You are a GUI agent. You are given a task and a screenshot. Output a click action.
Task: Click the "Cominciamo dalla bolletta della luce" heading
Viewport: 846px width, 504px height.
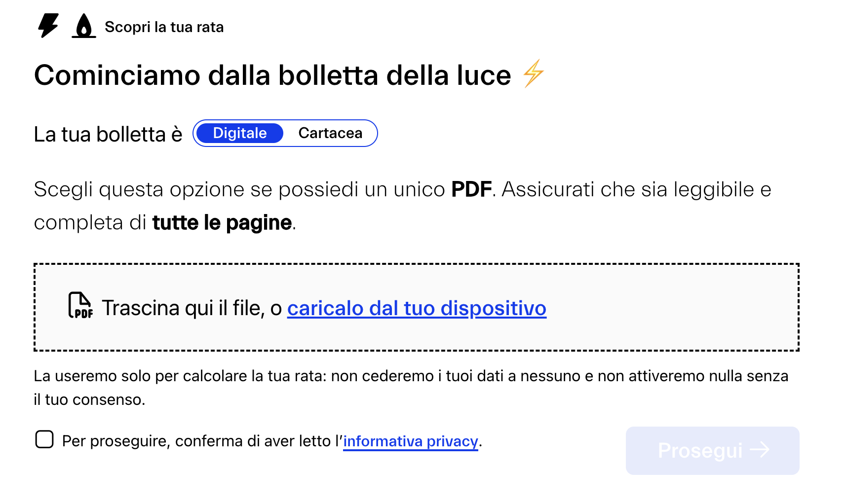click(x=272, y=75)
